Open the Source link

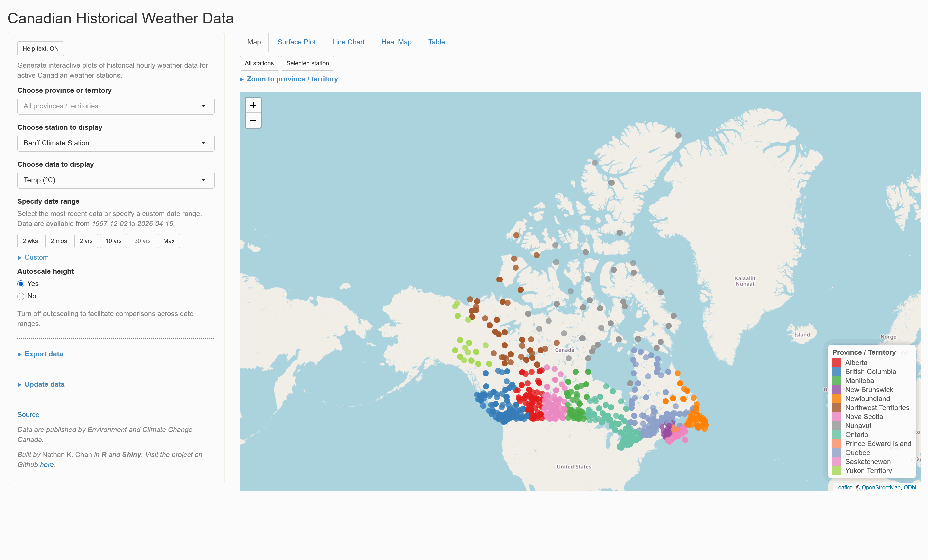click(x=28, y=415)
